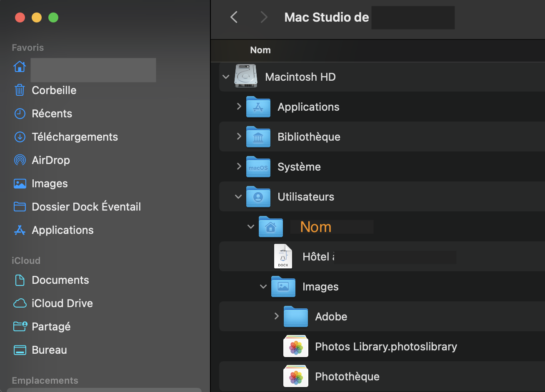The image size is (545, 392).
Task: Expand the Applications folder chevron
Action: pos(239,107)
